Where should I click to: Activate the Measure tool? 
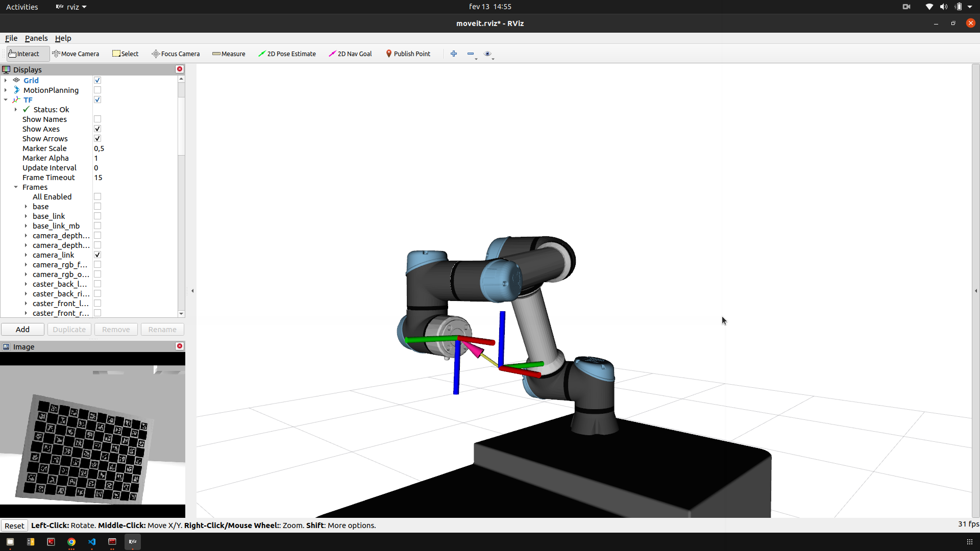[x=229, y=54]
